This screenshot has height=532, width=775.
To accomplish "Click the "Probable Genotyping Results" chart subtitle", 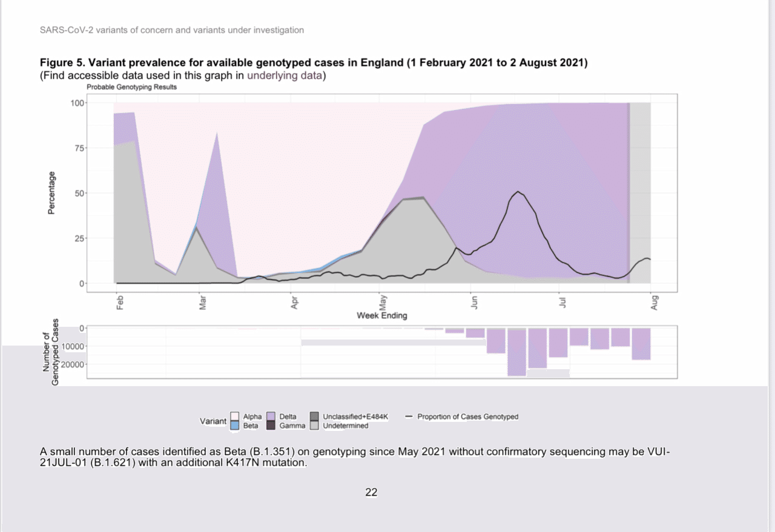I will click(132, 88).
